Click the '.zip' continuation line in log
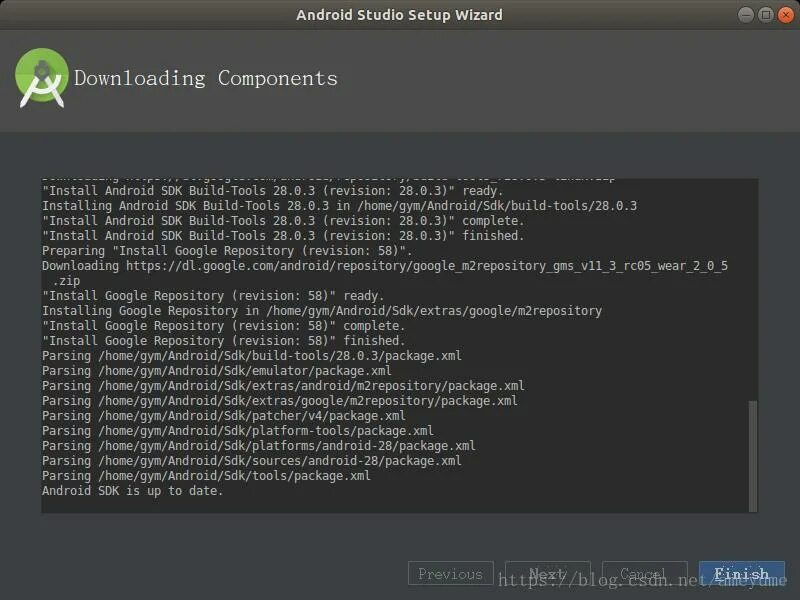 coord(66,281)
